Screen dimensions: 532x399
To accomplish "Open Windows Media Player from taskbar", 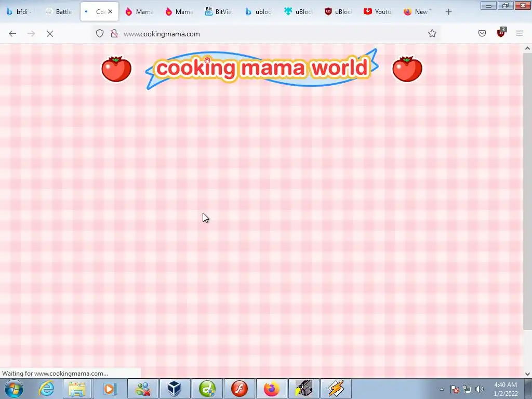I will [109, 389].
